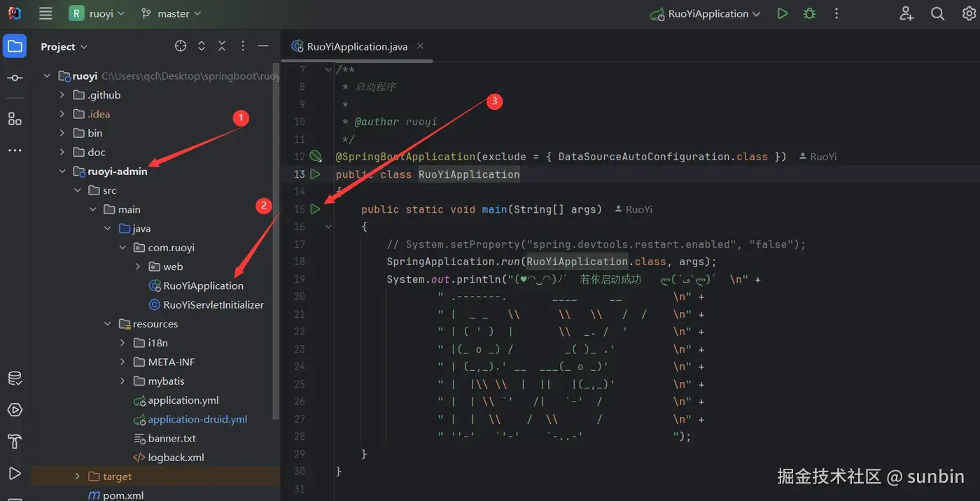Collapse the resources folder

(x=108, y=324)
